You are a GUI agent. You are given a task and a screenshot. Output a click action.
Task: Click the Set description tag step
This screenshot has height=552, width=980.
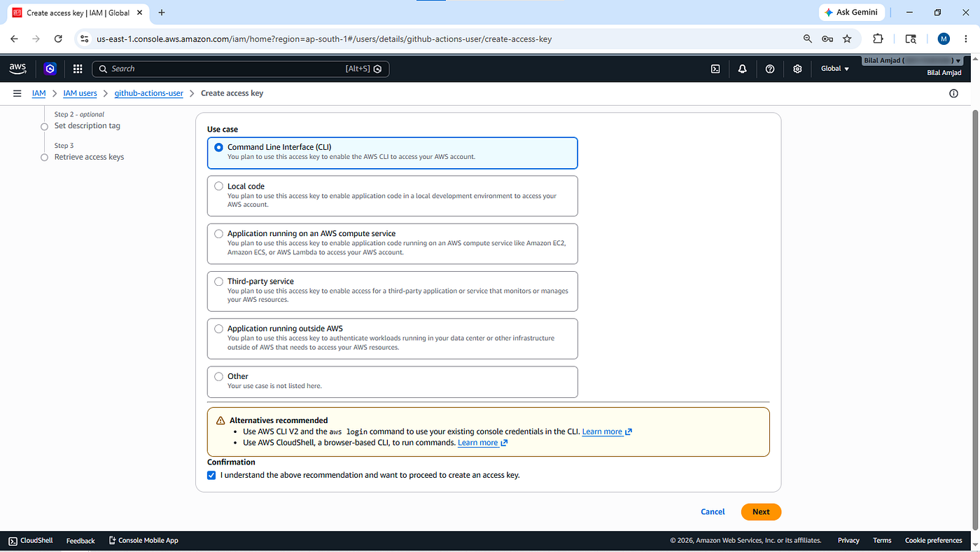click(x=87, y=126)
